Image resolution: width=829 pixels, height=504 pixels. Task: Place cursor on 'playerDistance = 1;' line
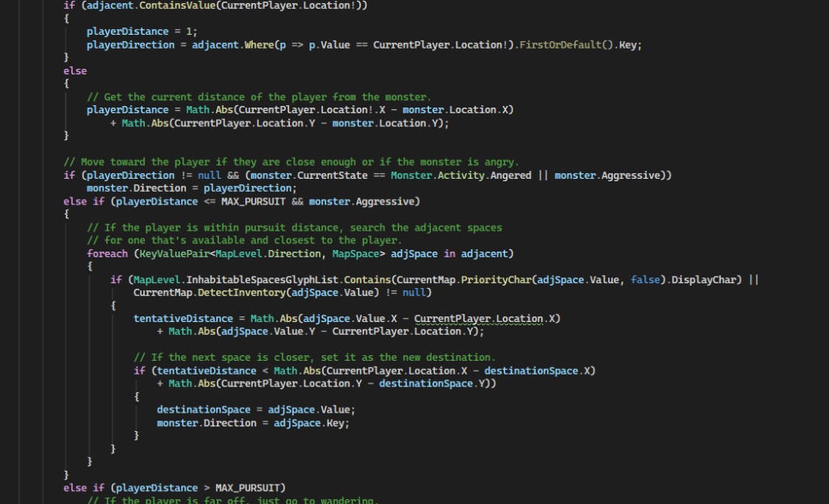[x=142, y=32]
